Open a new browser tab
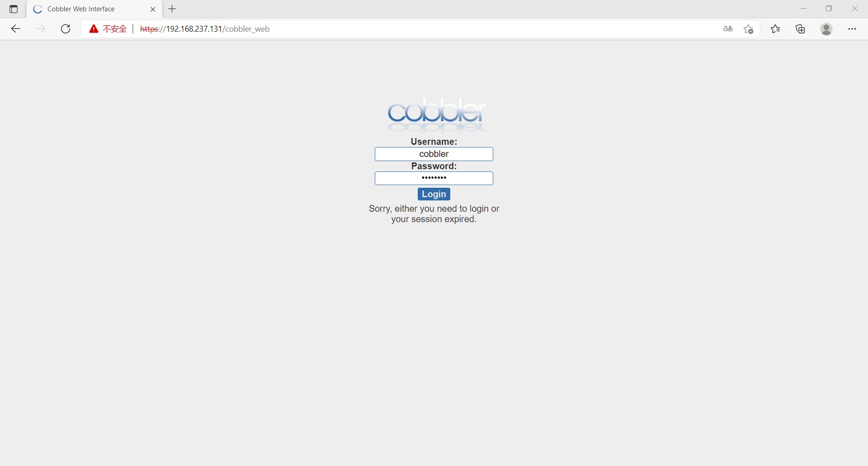868x466 pixels. 172,9
